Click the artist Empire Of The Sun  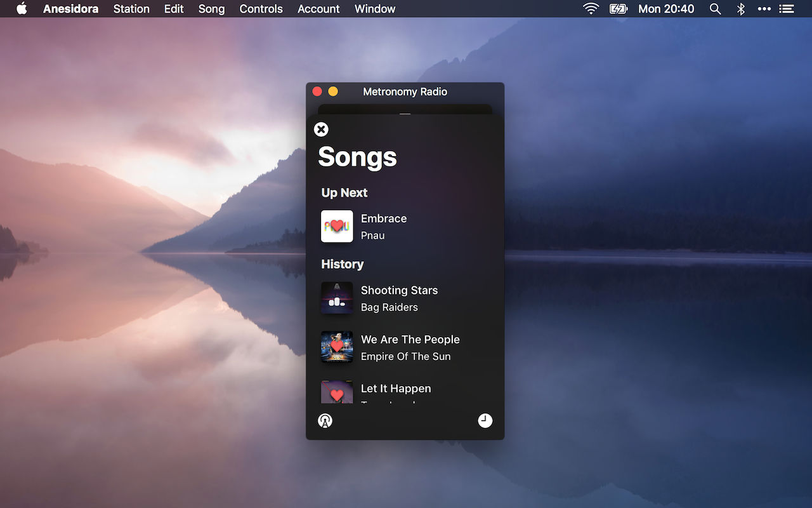click(x=406, y=357)
